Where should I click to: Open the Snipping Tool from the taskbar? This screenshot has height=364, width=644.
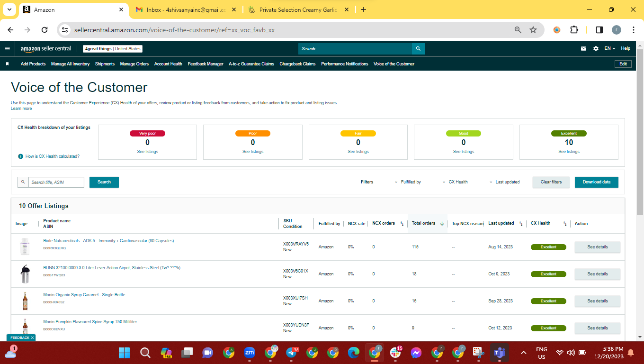tap(479, 353)
